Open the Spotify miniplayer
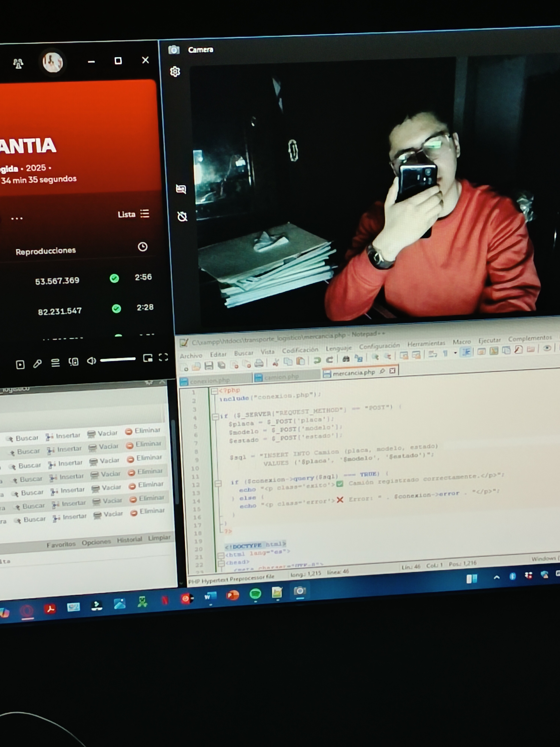 (x=148, y=358)
